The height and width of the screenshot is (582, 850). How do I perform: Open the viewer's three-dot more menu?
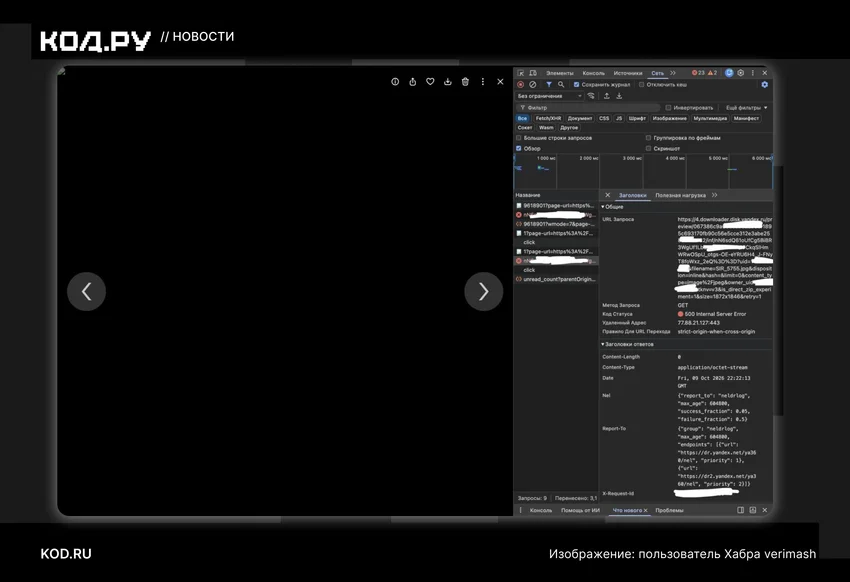[x=482, y=82]
